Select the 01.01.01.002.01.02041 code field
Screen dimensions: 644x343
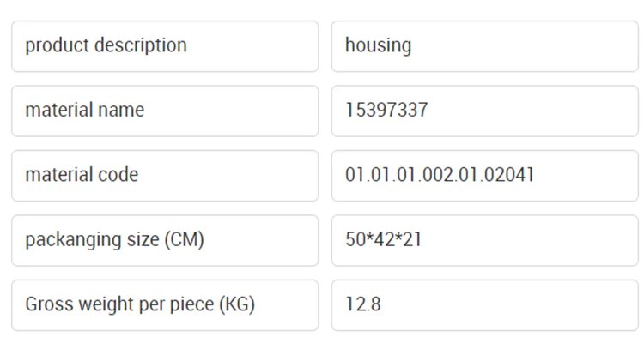(x=484, y=176)
